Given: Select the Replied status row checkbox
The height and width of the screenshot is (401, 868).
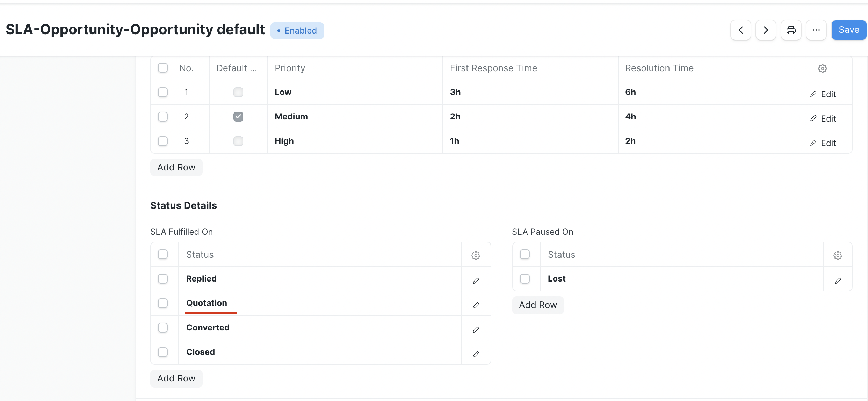Looking at the screenshot, I should click(x=163, y=278).
